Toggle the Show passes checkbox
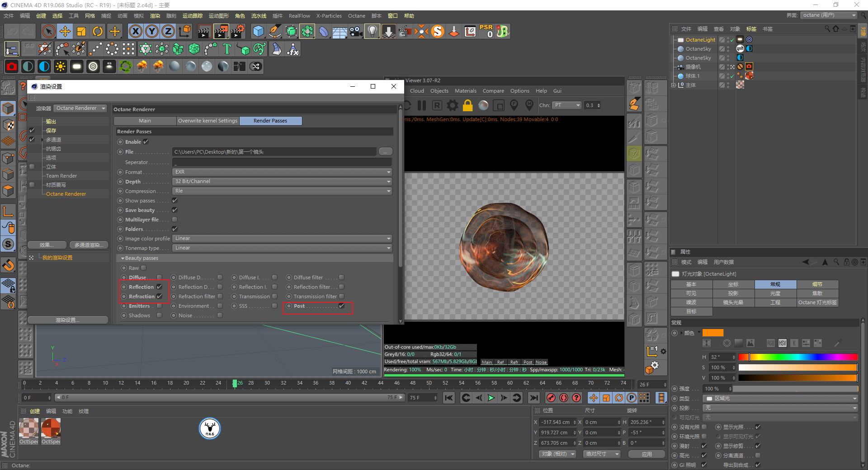The width and height of the screenshot is (868, 470). click(x=175, y=201)
